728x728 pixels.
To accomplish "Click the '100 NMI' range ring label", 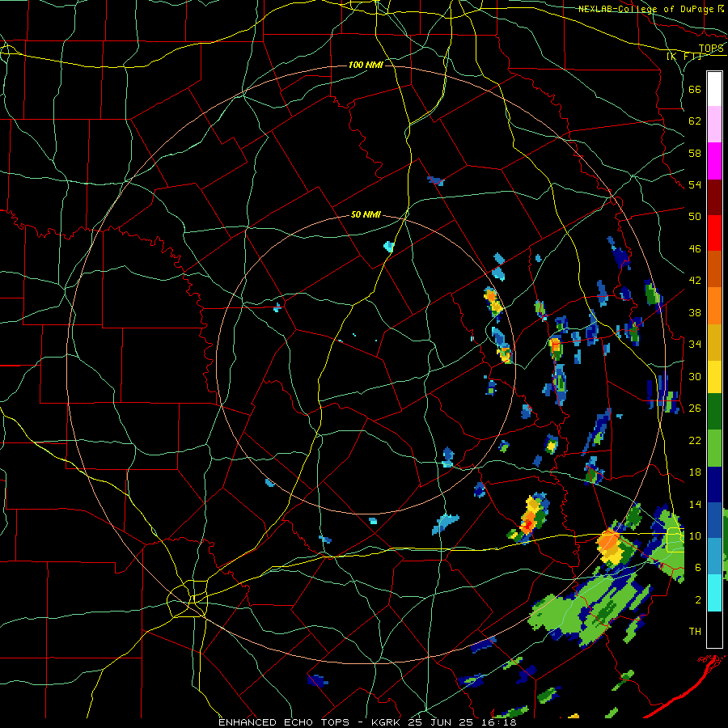I will click(366, 65).
